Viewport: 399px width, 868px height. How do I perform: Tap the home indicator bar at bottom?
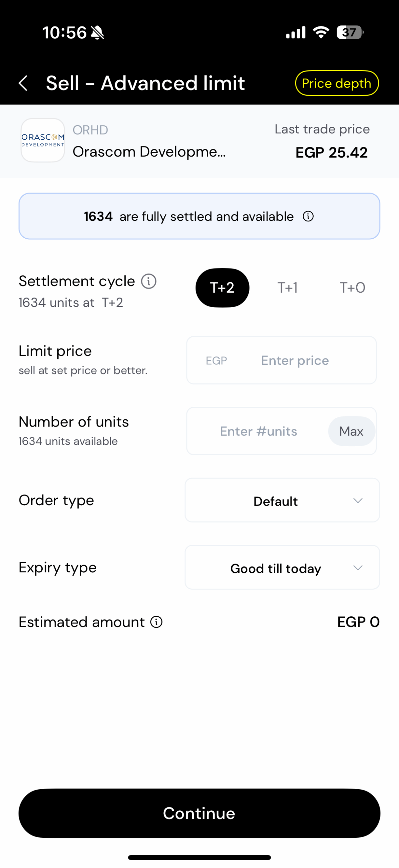(x=199, y=857)
